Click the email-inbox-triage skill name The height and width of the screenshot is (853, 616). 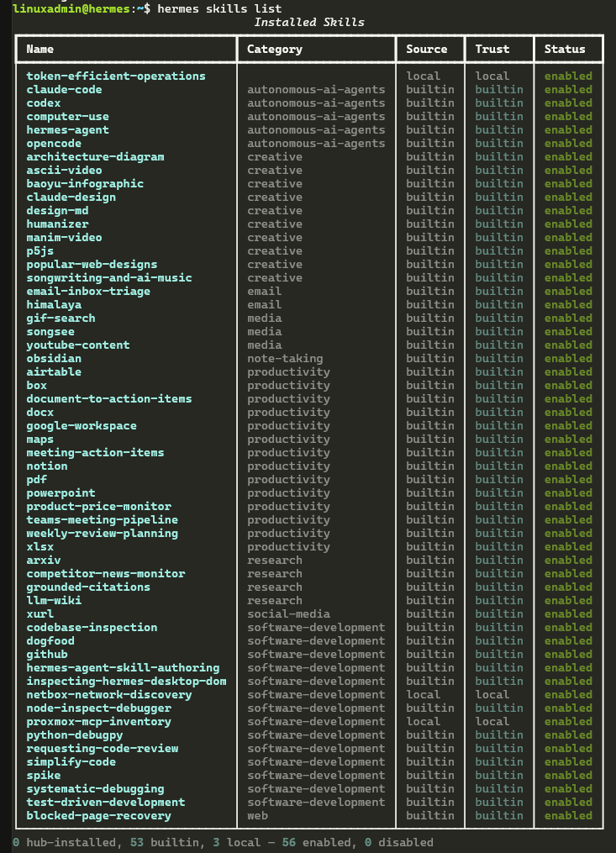[x=88, y=291]
